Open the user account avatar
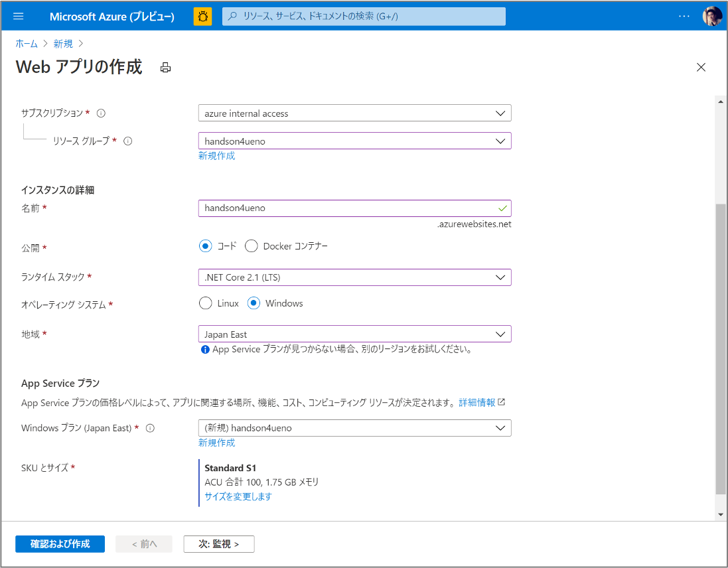The image size is (728, 568). pos(712,16)
